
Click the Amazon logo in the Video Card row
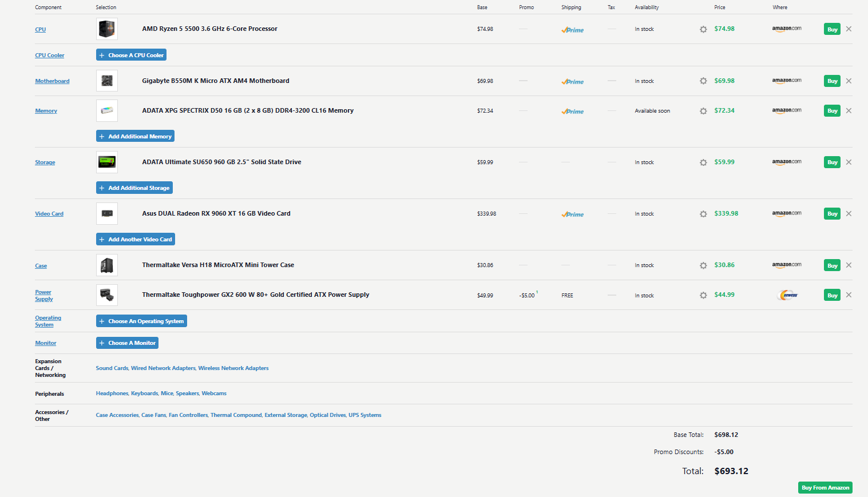[x=787, y=213]
